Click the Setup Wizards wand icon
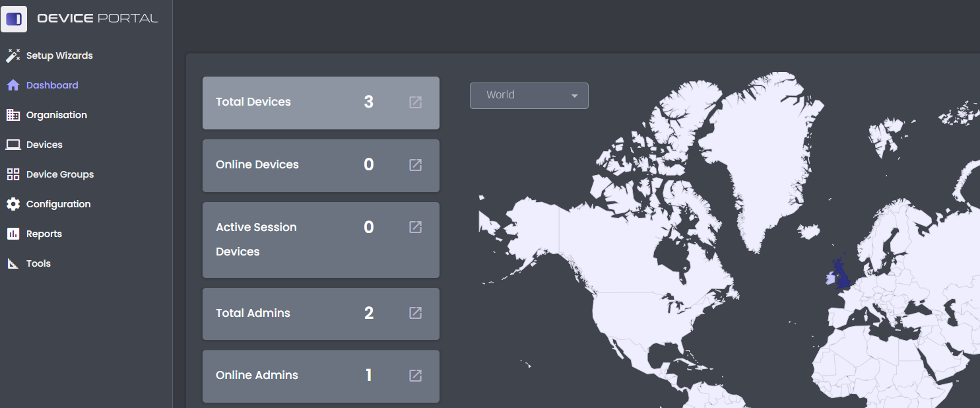The width and height of the screenshot is (980, 408). 13,55
